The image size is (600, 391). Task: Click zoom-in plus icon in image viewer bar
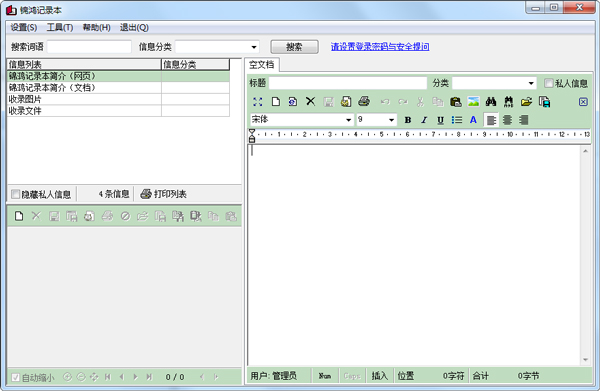(67, 377)
